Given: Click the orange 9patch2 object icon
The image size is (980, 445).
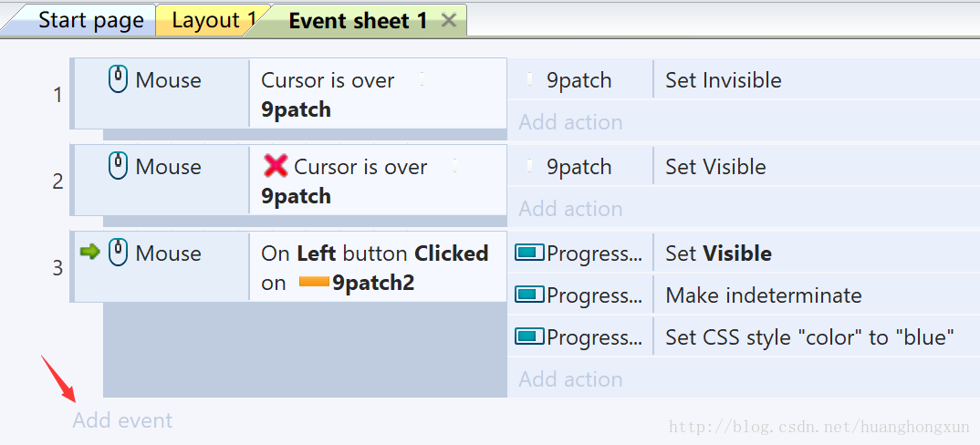Looking at the screenshot, I should pyautogui.click(x=314, y=283).
